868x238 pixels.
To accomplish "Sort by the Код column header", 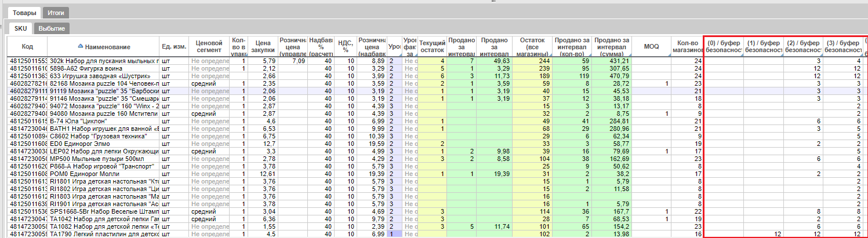I will (x=27, y=46).
